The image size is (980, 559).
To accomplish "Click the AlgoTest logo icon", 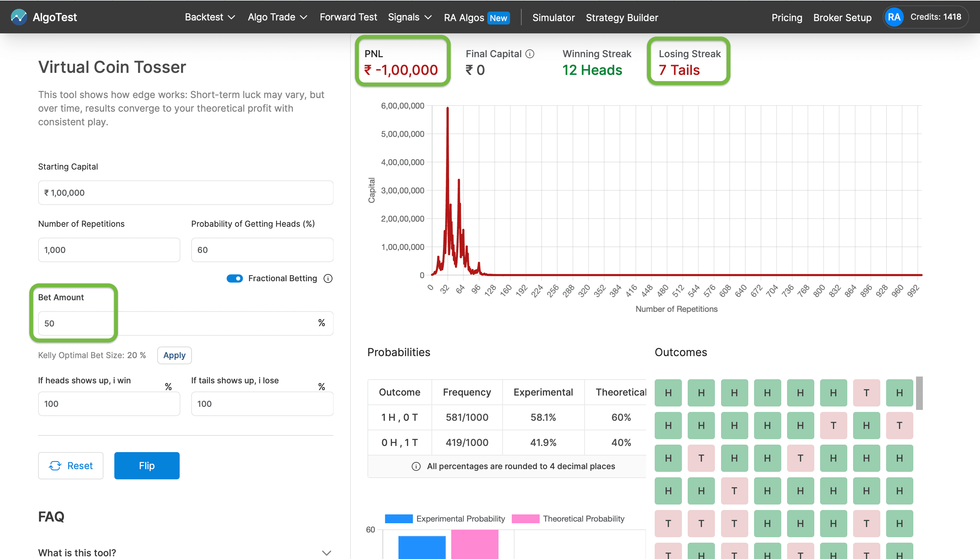I will click(x=18, y=17).
